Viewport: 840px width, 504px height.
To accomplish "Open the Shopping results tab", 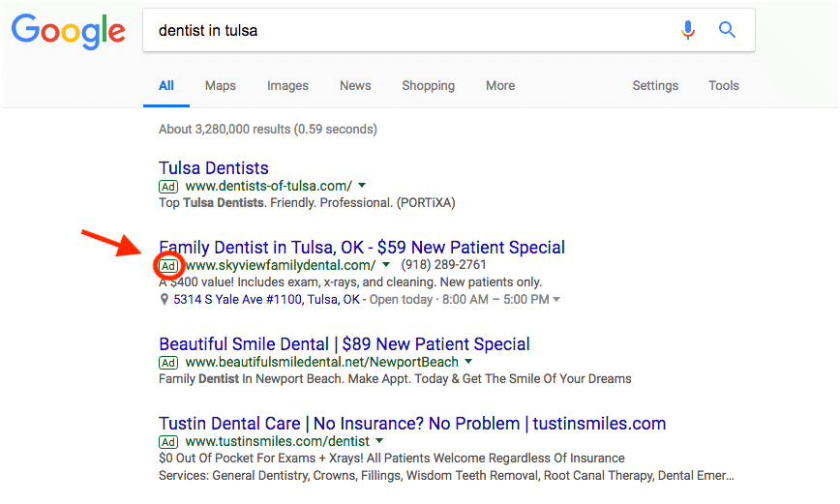I will (x=428, y=85).
